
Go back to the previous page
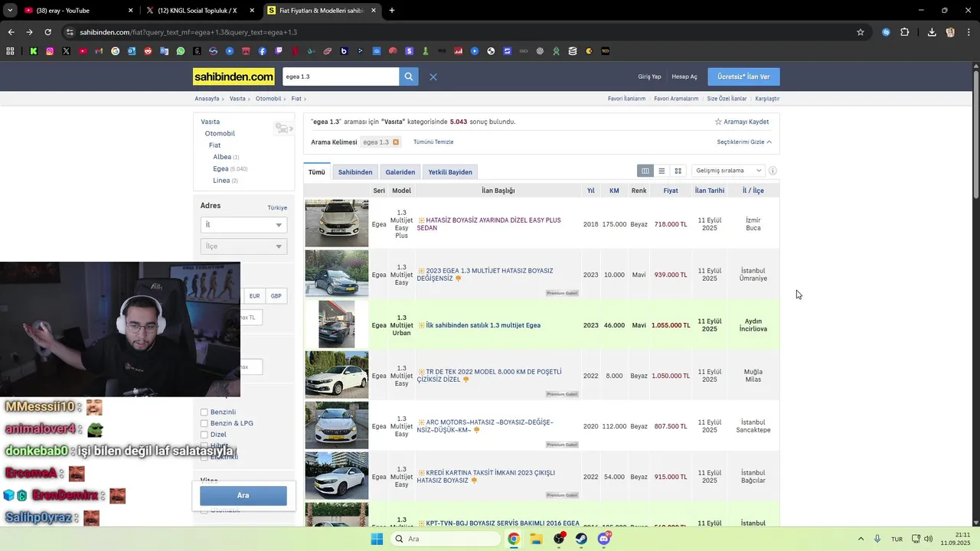[x=11, y=32]
